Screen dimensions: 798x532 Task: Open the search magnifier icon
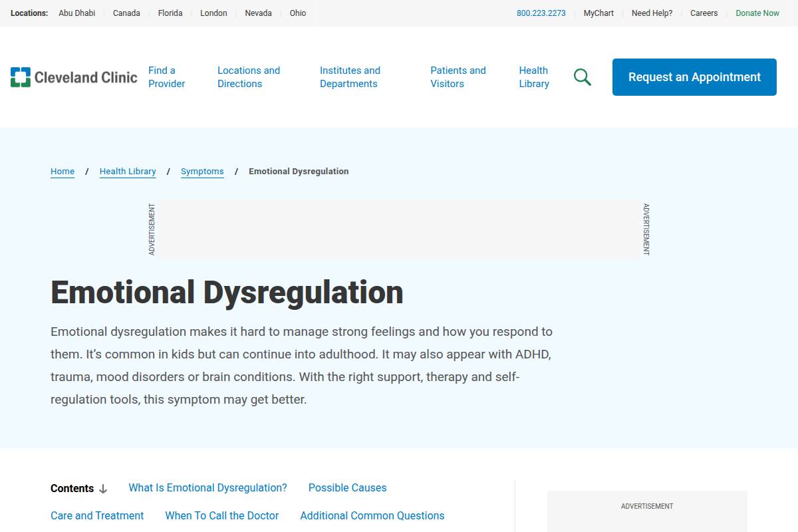click(582, 77)
